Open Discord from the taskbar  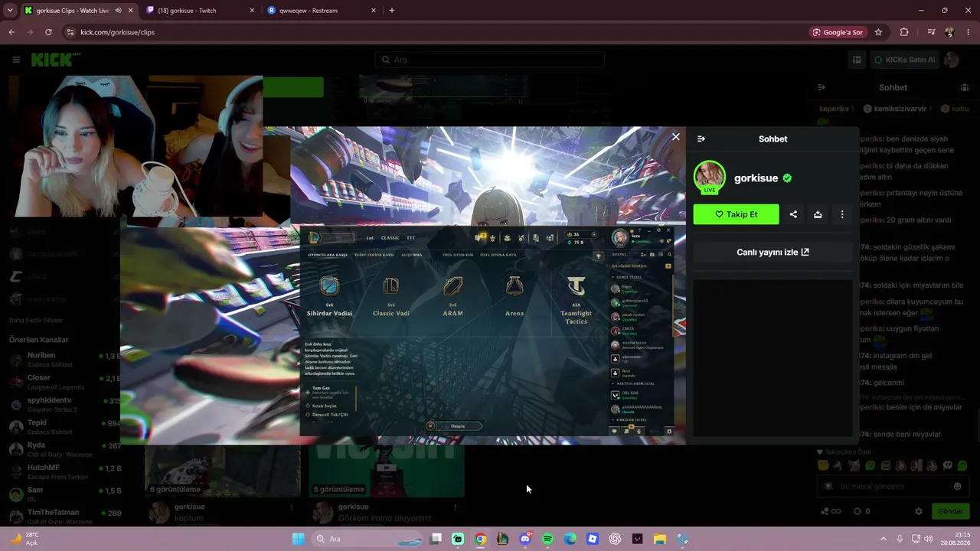point(525,539)
